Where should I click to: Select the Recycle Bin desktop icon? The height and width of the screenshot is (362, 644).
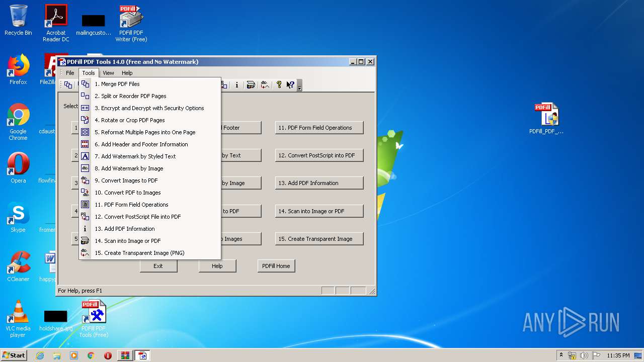[x=18, y=20]
